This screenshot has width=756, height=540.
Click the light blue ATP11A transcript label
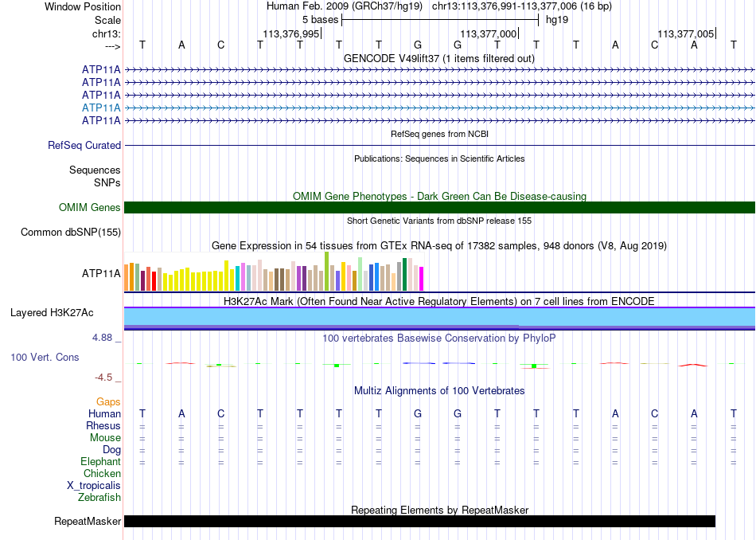[101, 108]
